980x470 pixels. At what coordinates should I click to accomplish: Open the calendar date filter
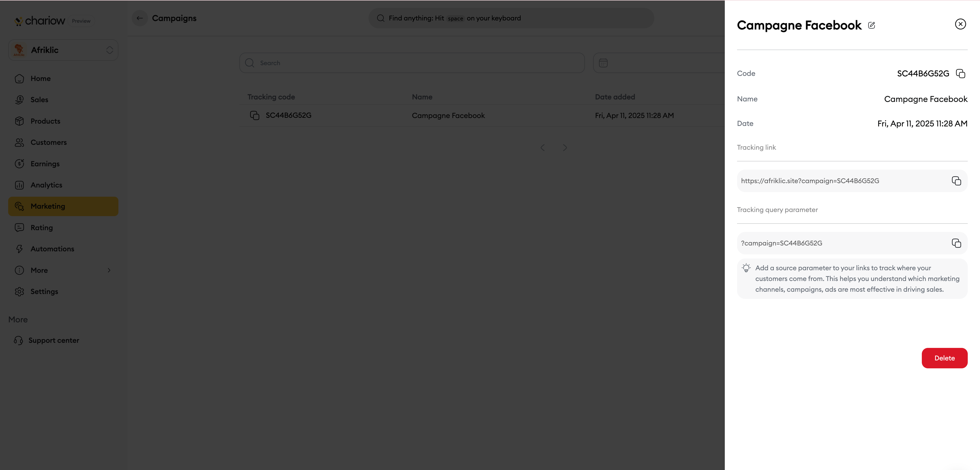click(603, 63)
